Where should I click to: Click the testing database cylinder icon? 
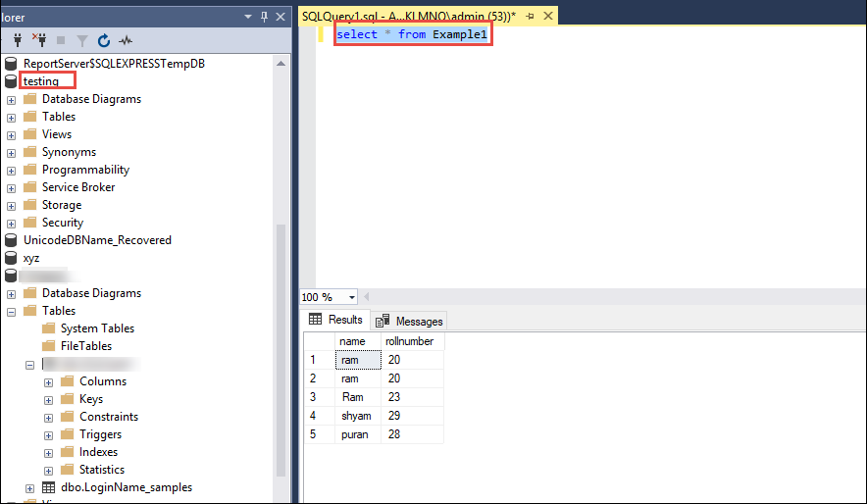(11, 81)
